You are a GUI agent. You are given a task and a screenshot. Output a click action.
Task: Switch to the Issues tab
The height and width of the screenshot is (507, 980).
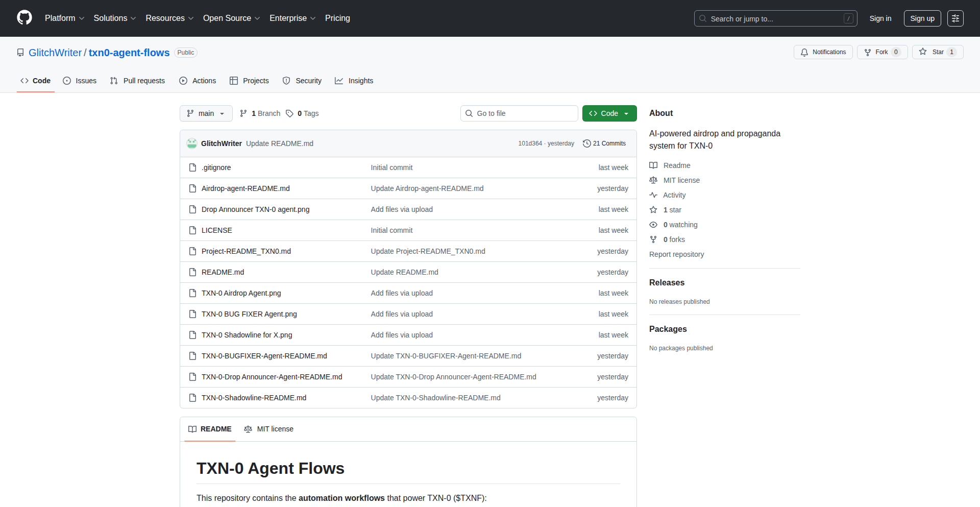pos(80,81)
